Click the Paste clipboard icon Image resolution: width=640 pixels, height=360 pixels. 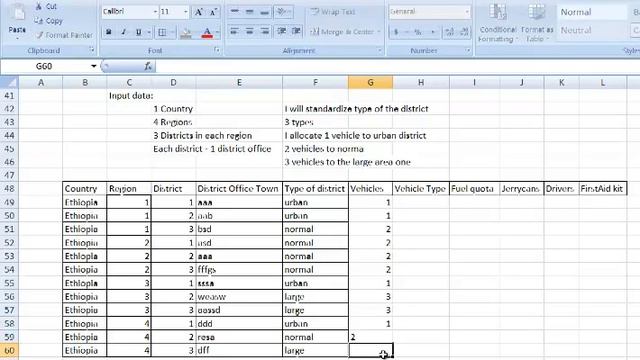17,13
